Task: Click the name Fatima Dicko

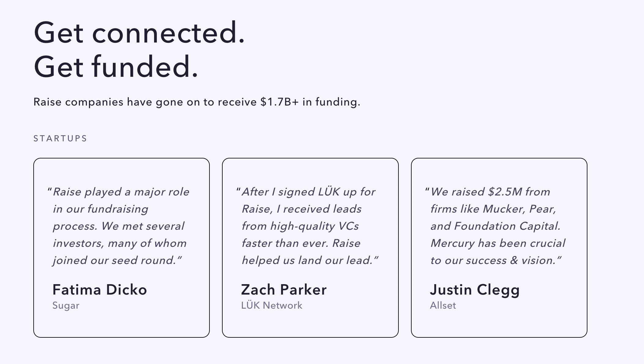Action: [x=100, y=290]
